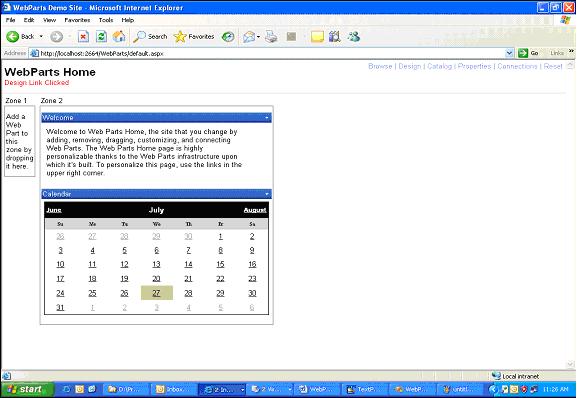Click the History globe icon
This screenshot has width=577, height=398.
[x=228, y=36]
